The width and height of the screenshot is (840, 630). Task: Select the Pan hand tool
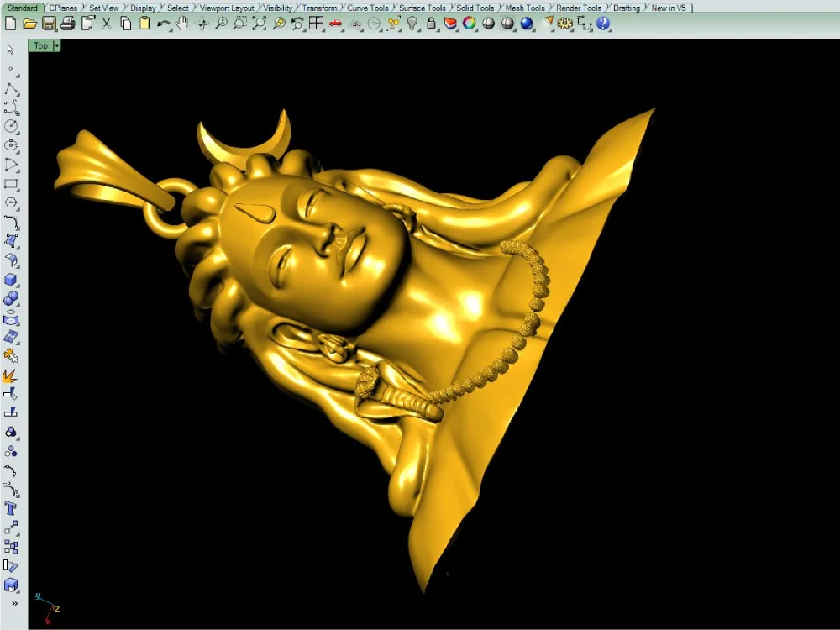182,24
